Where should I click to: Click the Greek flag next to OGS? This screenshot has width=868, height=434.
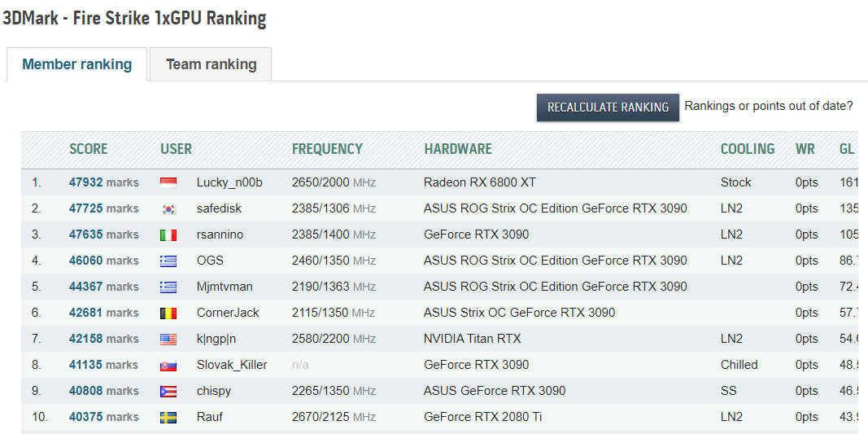(168, 261)
